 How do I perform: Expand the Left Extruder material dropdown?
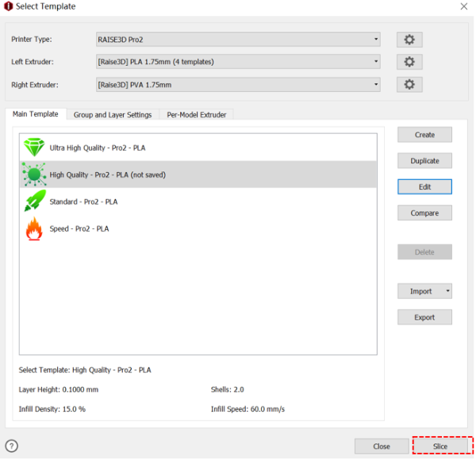click(x=236, y=62)
